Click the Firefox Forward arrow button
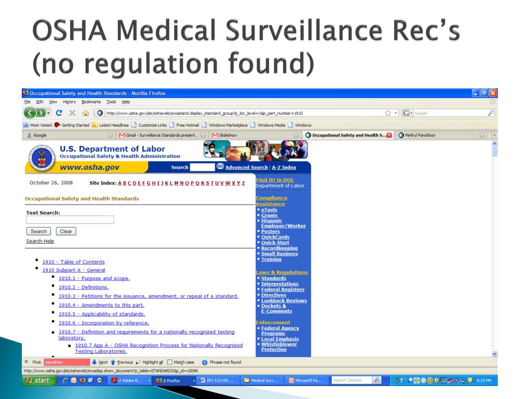This screenshot has height=399, width=532. pos(41,113)
